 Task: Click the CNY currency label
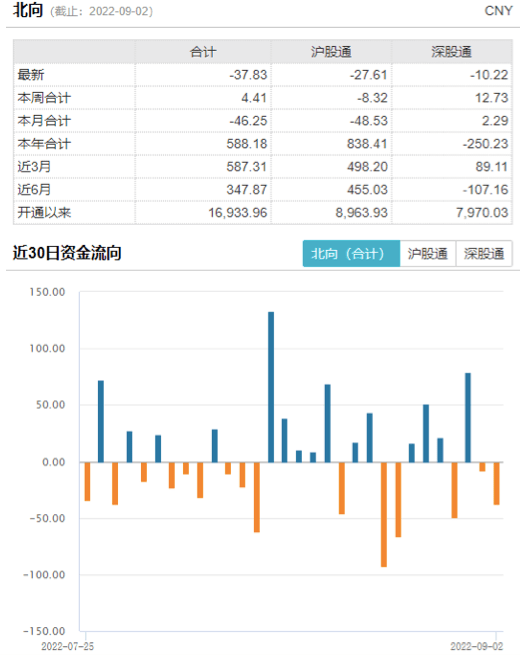coord(498,10)
